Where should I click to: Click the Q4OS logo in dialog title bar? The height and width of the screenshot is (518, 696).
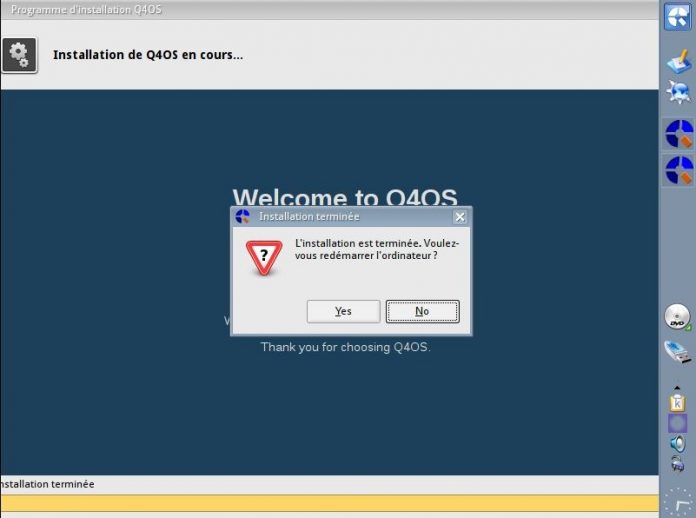(x=243, y=216)
